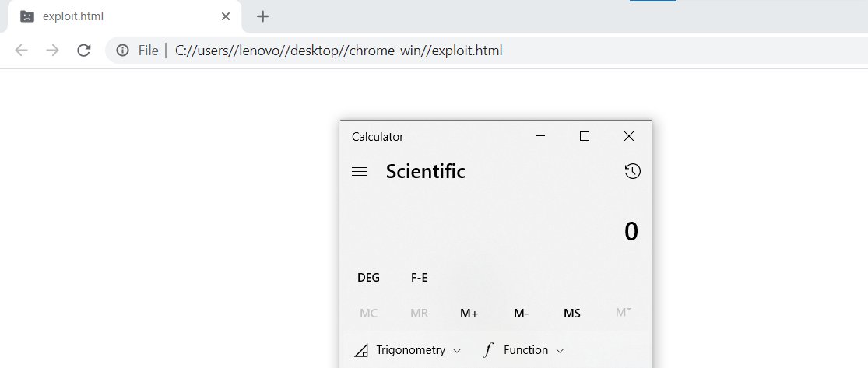868x368 pixels.
Task: Close the exploit.html tab
Action: coord(226,16)
